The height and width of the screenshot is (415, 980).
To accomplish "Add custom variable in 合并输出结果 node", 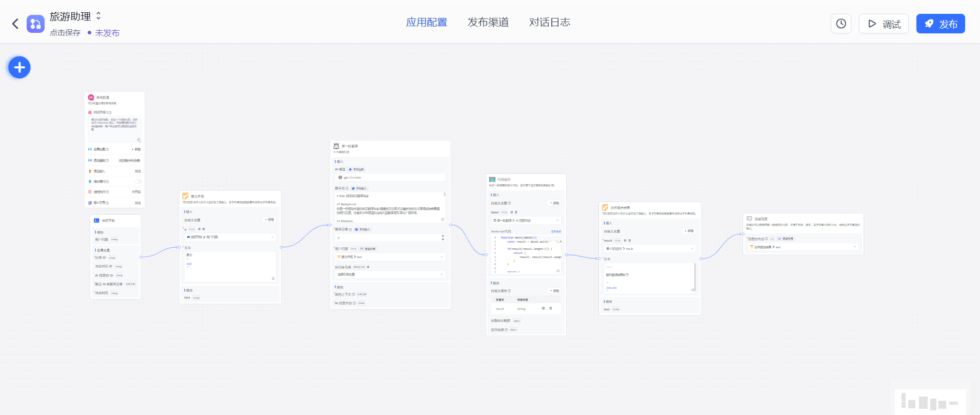I will point(689,231).
